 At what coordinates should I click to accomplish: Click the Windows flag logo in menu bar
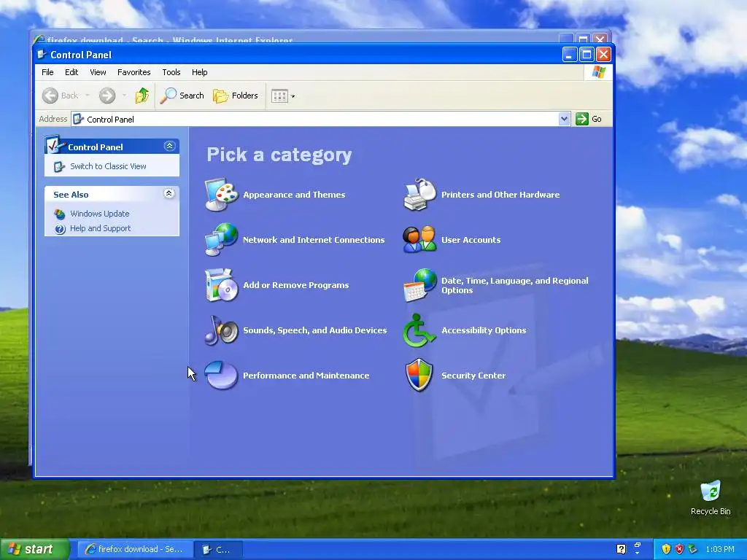(598, 72)
